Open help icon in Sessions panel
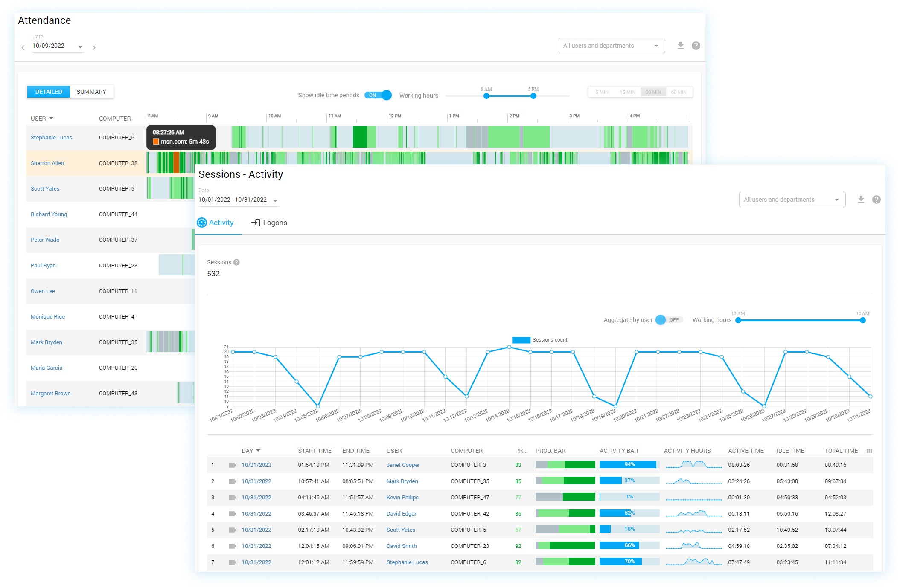Screen dimensions: 900x588 [876, 200]
